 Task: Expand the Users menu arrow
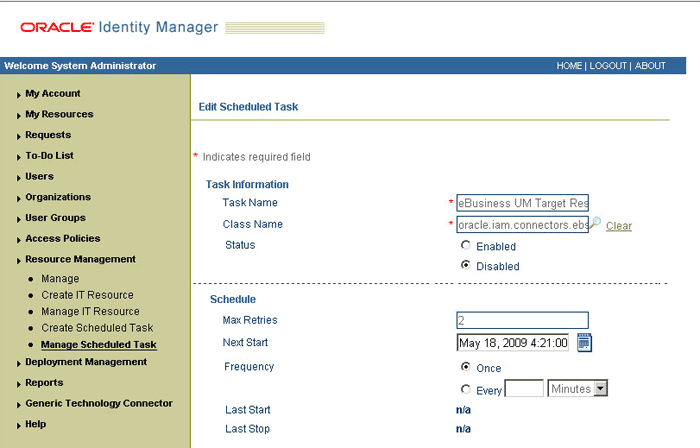(x=19, y=178)
